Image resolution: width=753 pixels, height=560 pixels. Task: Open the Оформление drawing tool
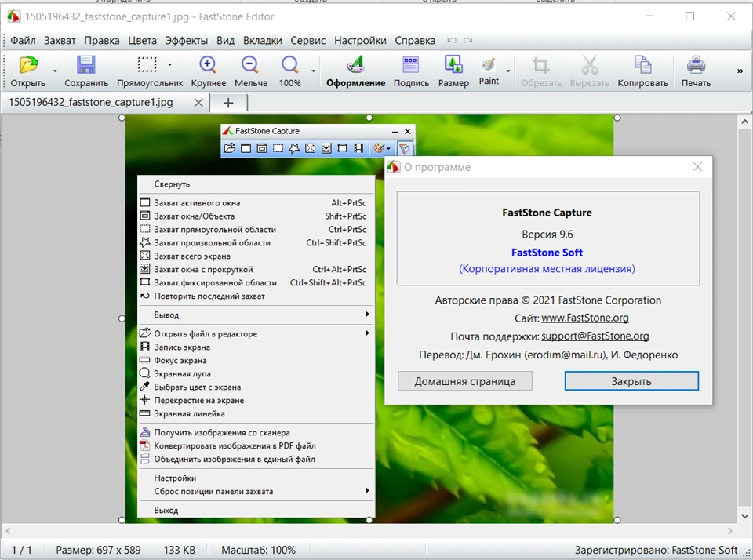(355, 64)
